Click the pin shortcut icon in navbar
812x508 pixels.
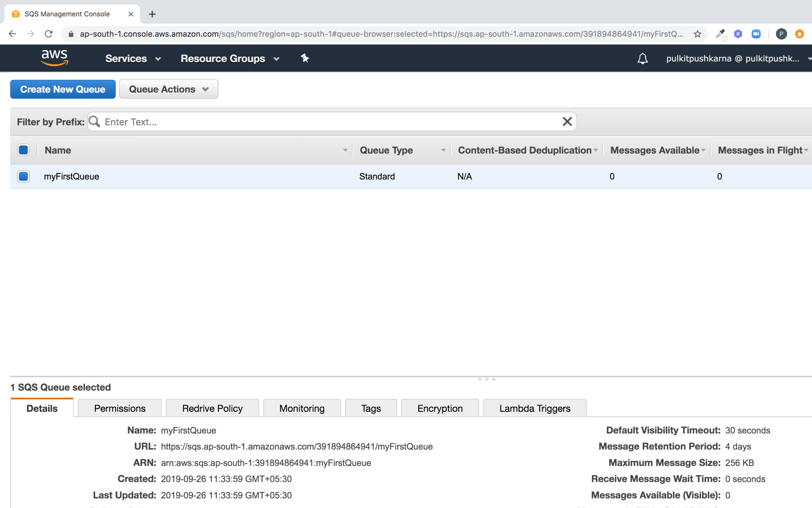305,58
